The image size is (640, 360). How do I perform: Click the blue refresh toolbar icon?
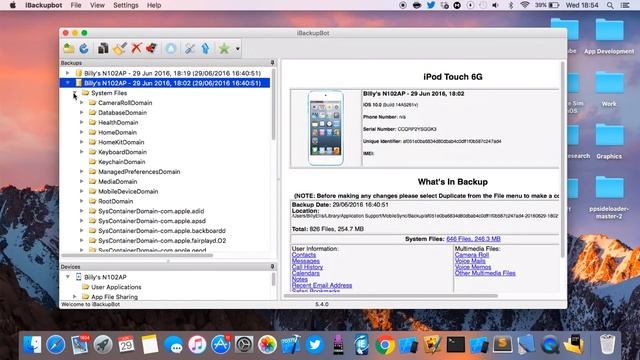pos(84,49)
